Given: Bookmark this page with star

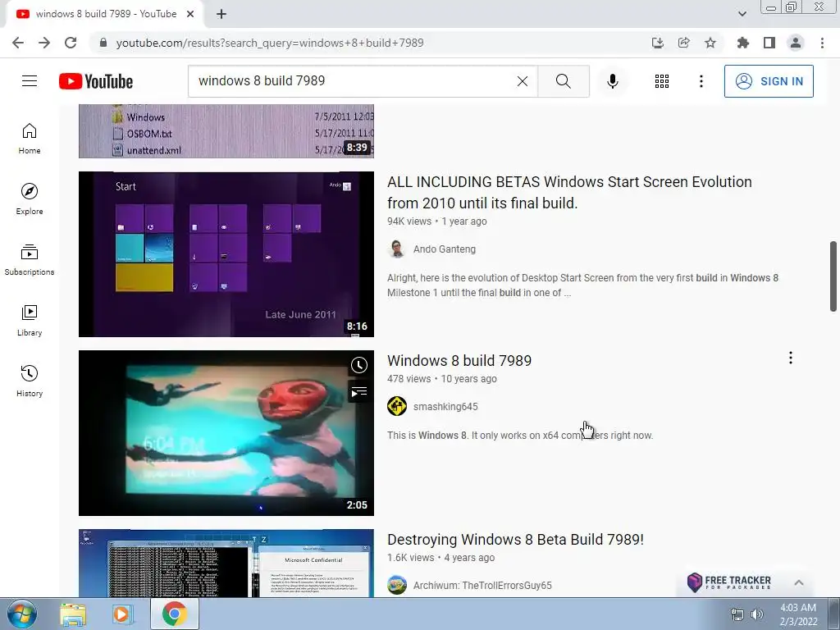Looking at the screenshot, I should 710,43.
